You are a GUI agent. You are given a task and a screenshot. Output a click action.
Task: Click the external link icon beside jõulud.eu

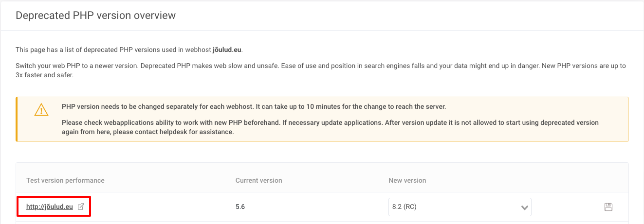pyautogui.click(x=81, y=207)
